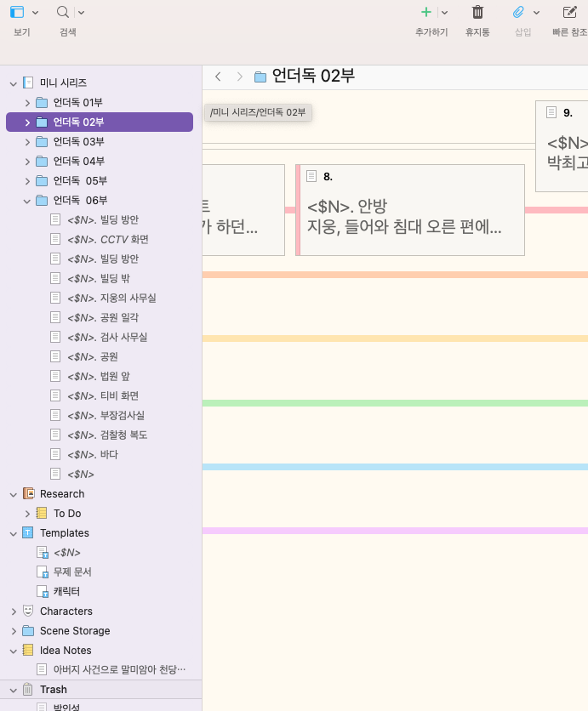Go forward with the navigation right arrow

240,77
